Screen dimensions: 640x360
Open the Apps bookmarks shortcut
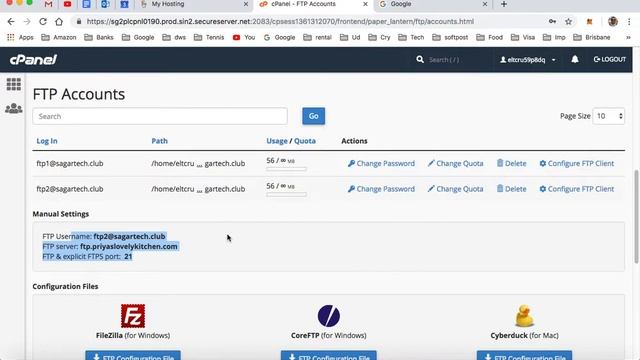pos(20,37)
